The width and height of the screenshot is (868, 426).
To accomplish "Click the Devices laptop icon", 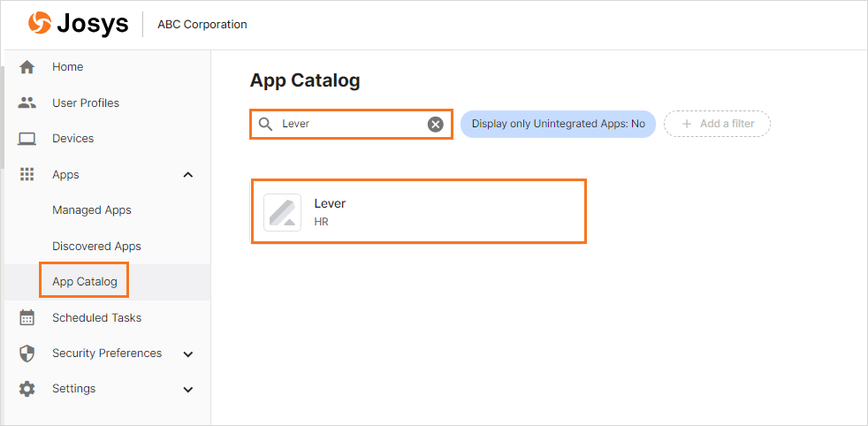I will [27, 139].
